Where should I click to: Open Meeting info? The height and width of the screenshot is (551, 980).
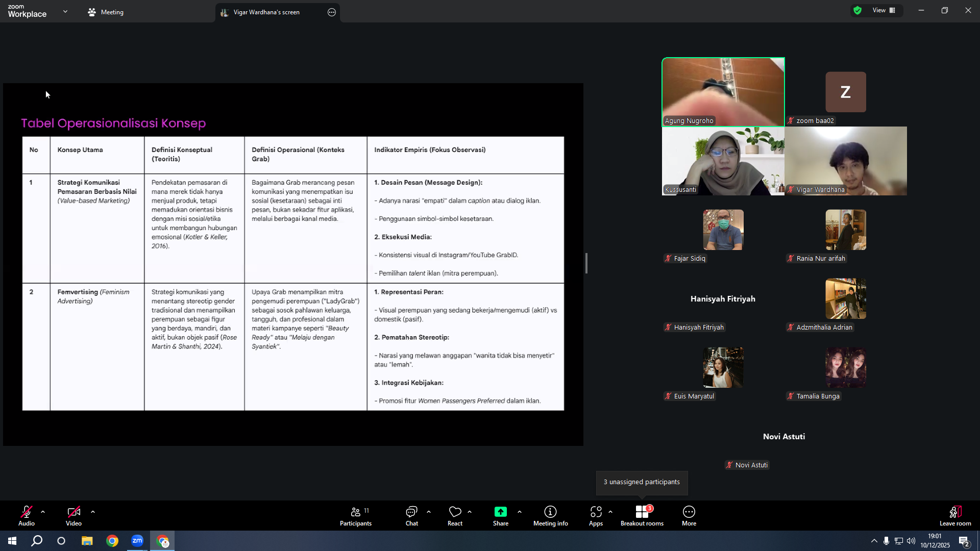(550, 516)
